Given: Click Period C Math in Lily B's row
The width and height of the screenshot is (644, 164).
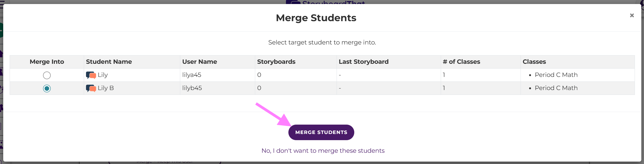Looking at the screenshot, I should [556, 88].
